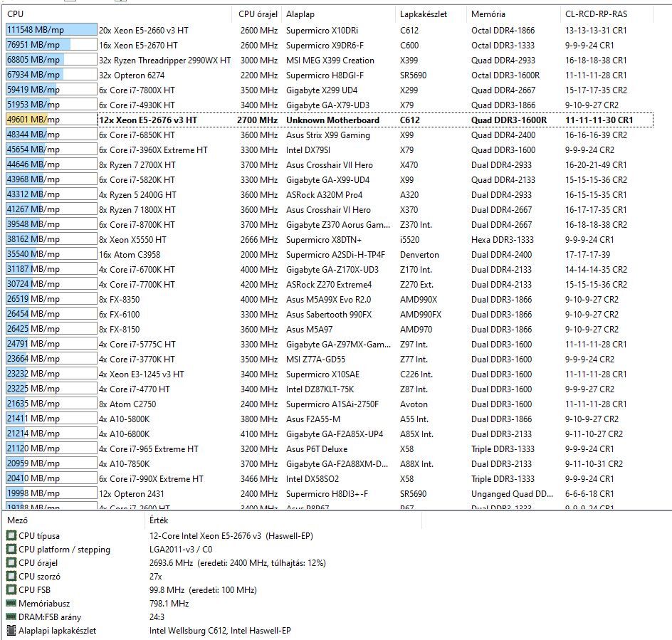Click the CPU platform / stepping icon
The height and width of the screenshot is (640, 672).
[x=11, y=549]
